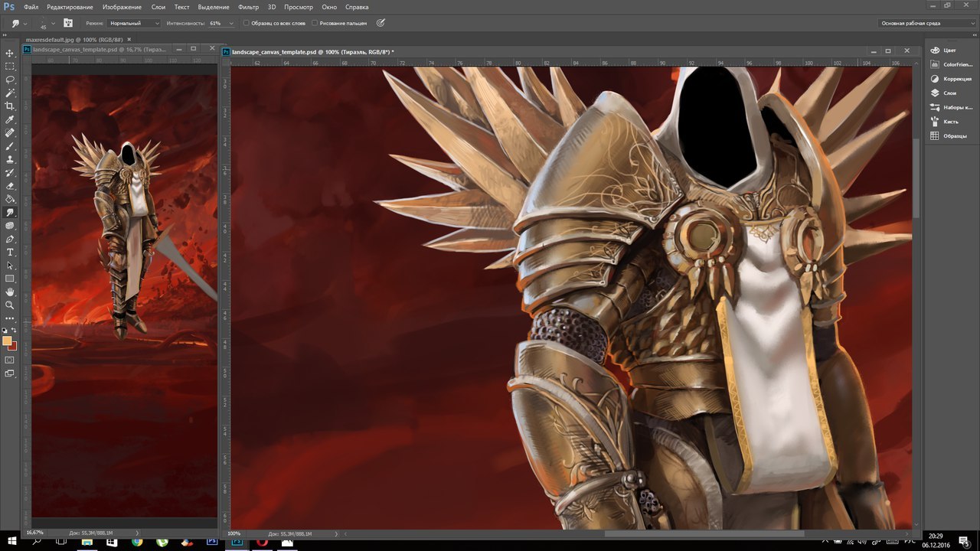Open the Слои panel button

coord(951,93)
